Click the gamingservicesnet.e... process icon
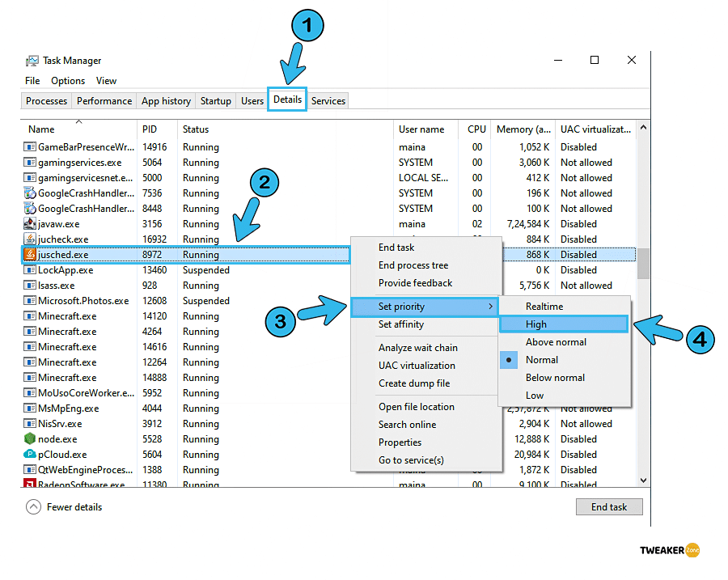 tap(30, 178)
